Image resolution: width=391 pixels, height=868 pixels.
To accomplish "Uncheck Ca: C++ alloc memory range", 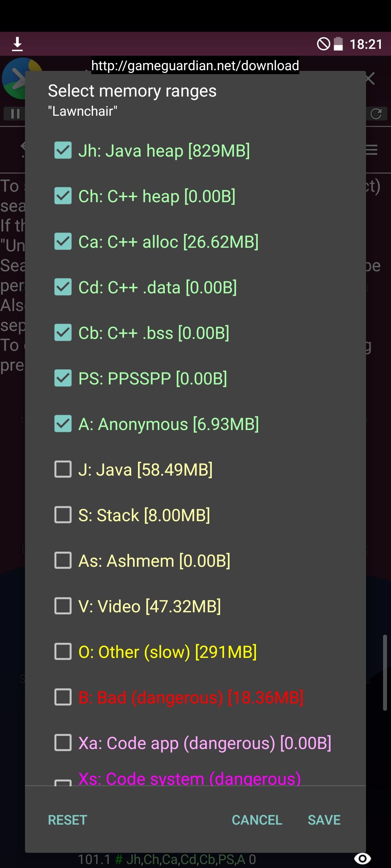I will [63, 242].
